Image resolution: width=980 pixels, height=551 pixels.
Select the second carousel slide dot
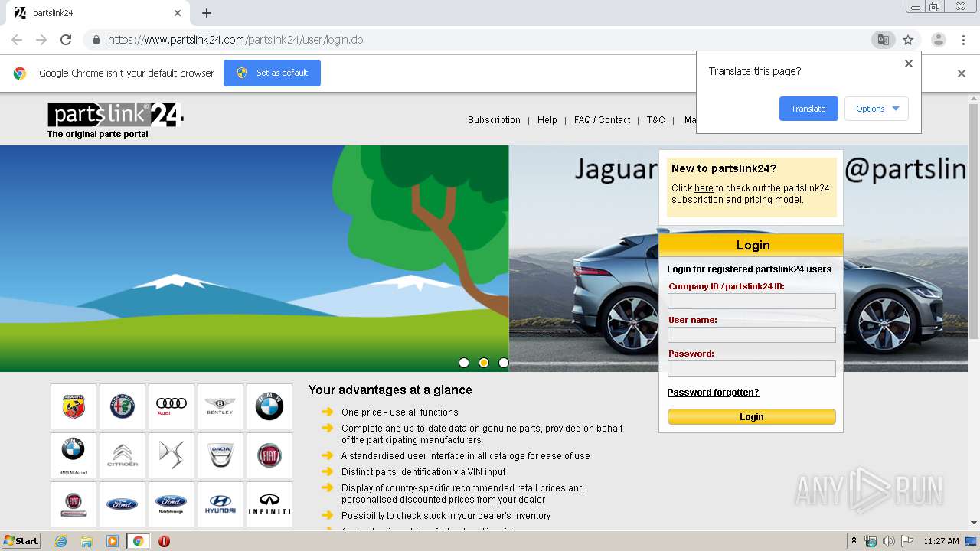[484, 363]
